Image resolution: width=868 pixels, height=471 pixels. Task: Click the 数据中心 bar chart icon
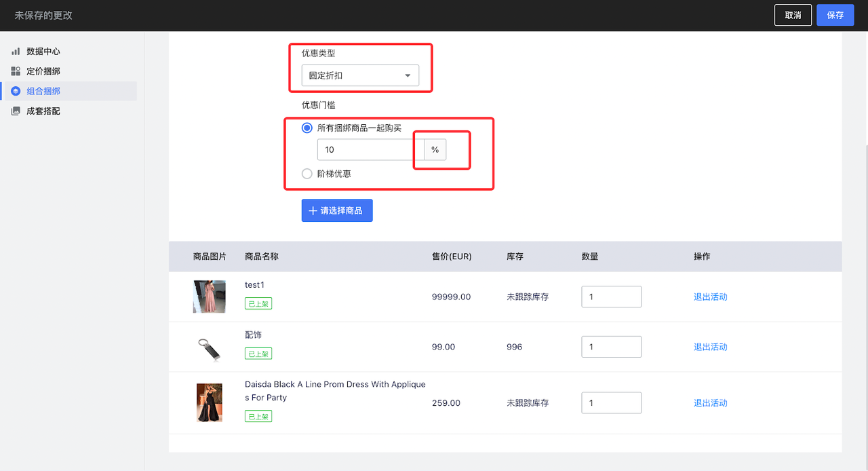pyautogui.click(x=16, y=52)
